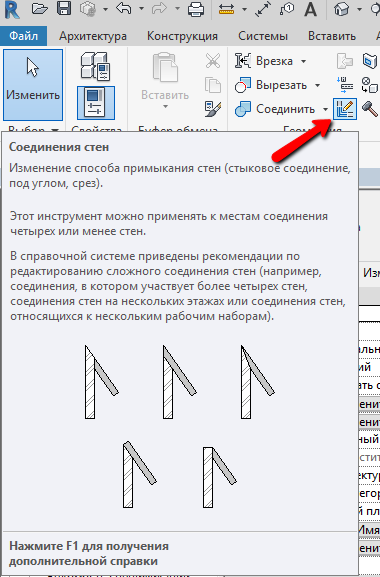The image size is (380, 577).
Task: Print using the printer icon
Action: click(x=196, y=9)
